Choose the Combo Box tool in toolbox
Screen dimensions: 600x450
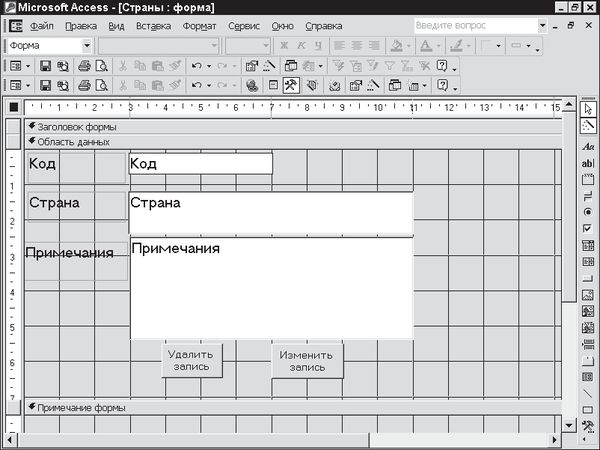point(588,245)
